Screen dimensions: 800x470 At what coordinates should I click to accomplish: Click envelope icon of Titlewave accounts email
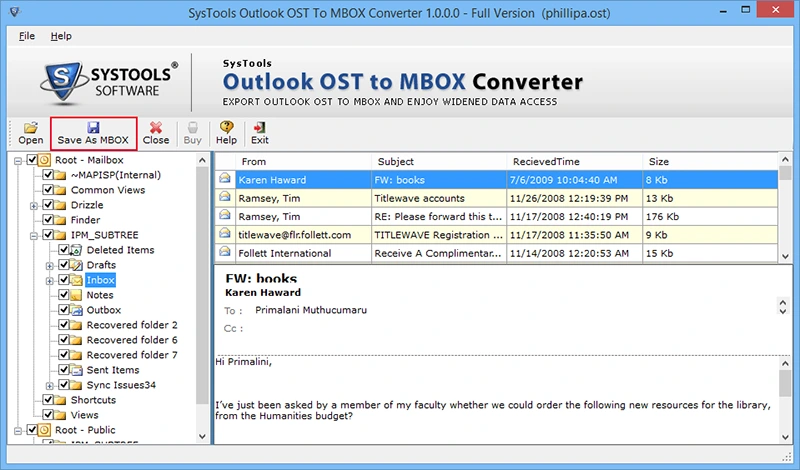coord(224,197)
